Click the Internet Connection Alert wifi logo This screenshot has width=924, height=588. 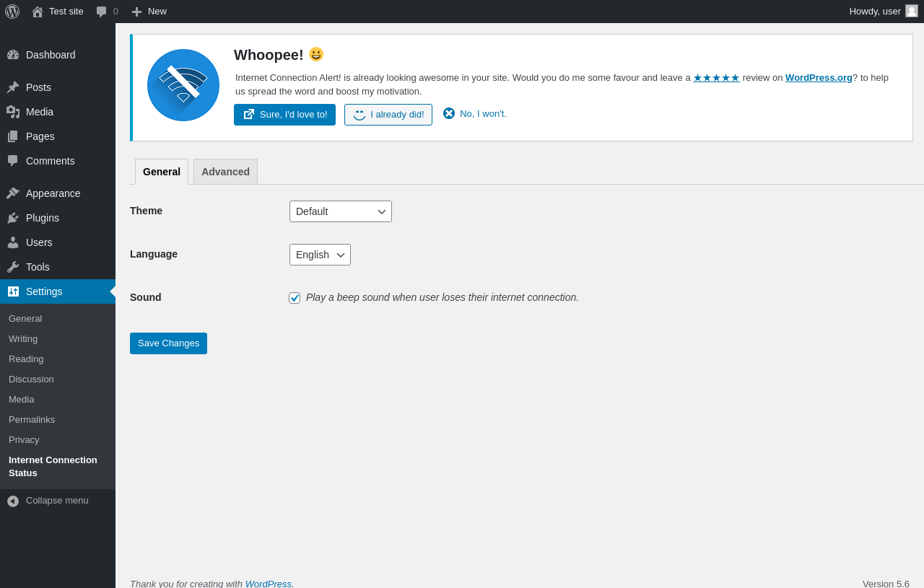tap(183, 85)
